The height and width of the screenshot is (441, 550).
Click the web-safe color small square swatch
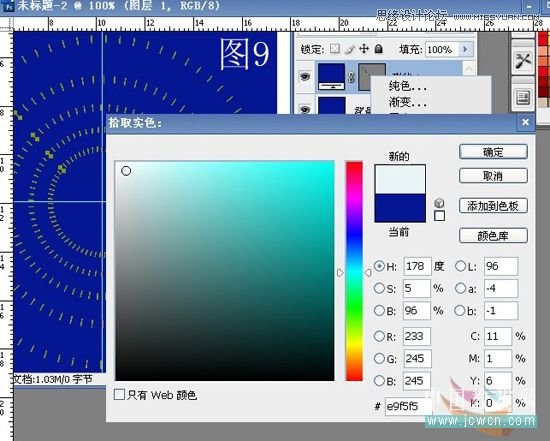click(x=439, y=215)
